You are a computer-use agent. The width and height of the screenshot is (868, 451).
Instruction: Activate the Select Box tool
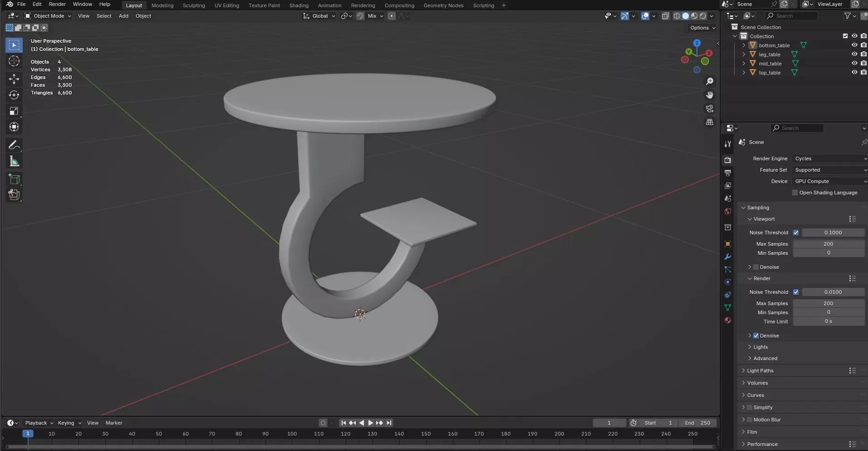pos(14,45)
